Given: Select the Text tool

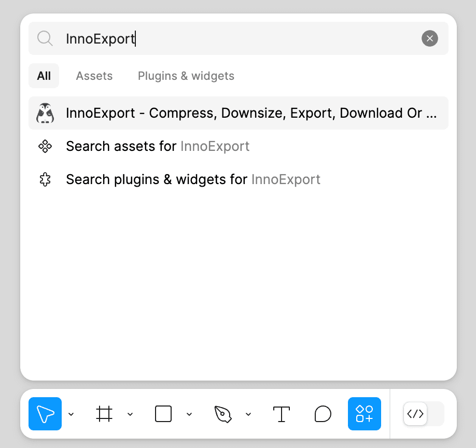Looking at the screenshot, I should point(282,414).
